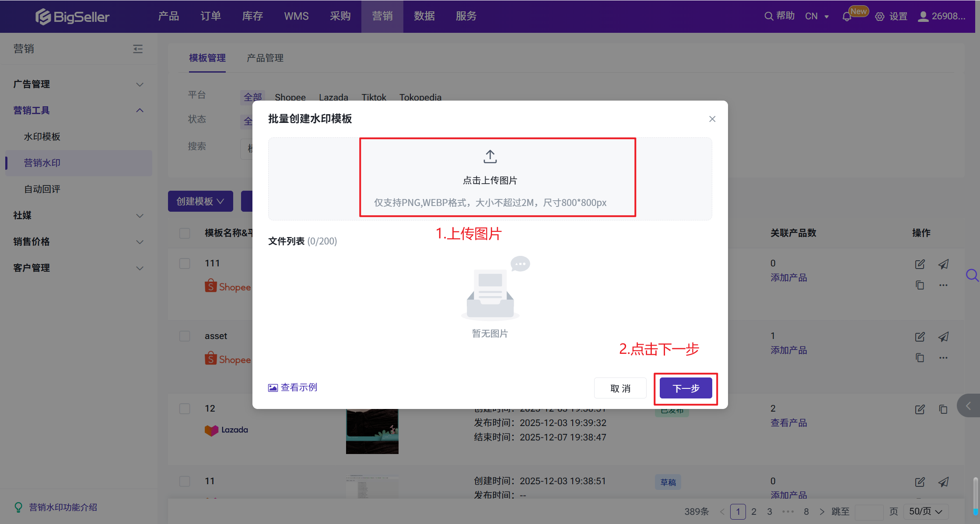Collapse the sidebar with the menu-fold icon
This screenshot has width=980, height=524.
click(138, 49)
